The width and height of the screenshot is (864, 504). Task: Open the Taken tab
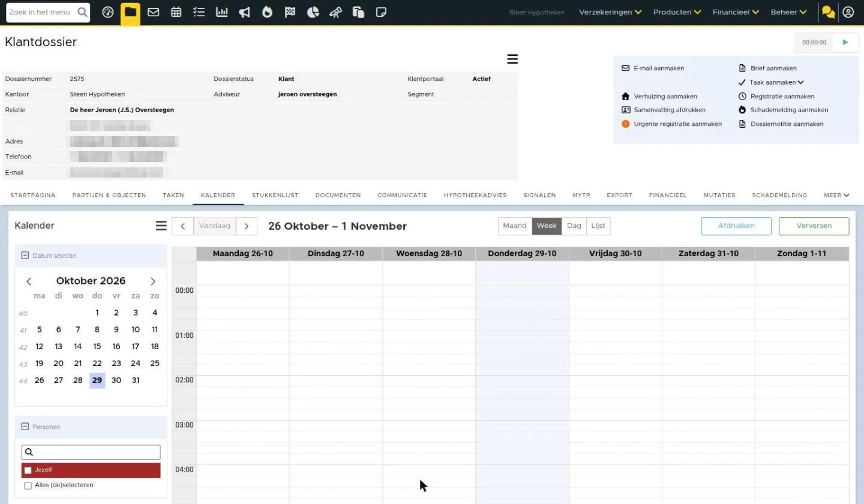click(x=173, y=195)
